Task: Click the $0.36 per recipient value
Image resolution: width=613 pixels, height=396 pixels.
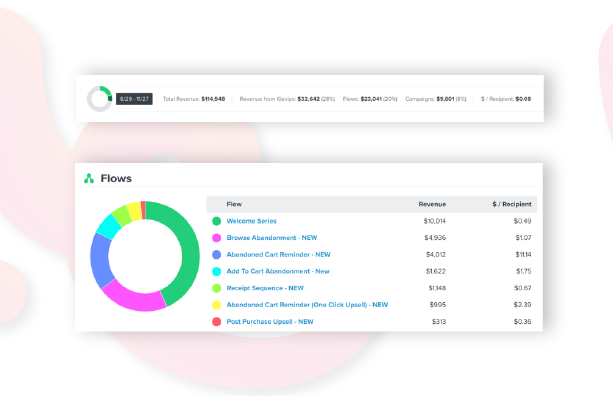Action: pos(522,322)
